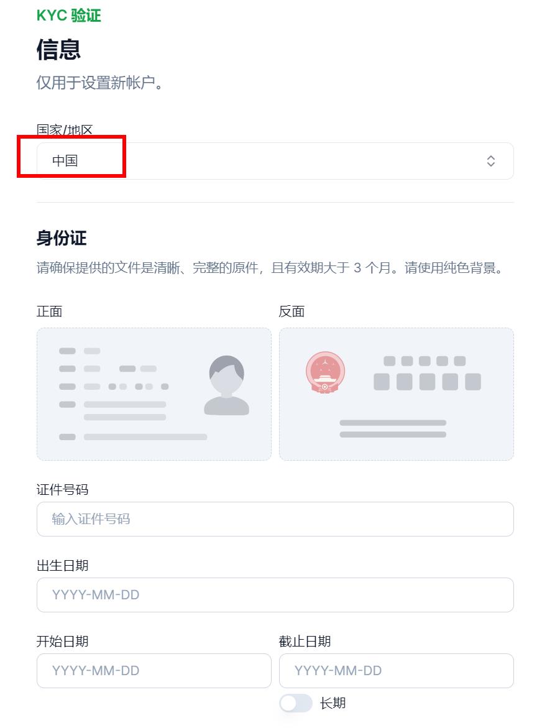Click the 证件号码 field label
Viewport: 560px width, 728px height.
[62, 489]
